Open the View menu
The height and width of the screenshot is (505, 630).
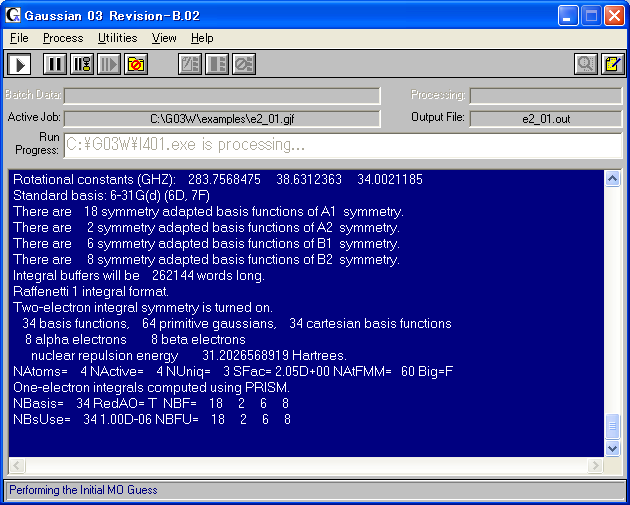[164, 38]
